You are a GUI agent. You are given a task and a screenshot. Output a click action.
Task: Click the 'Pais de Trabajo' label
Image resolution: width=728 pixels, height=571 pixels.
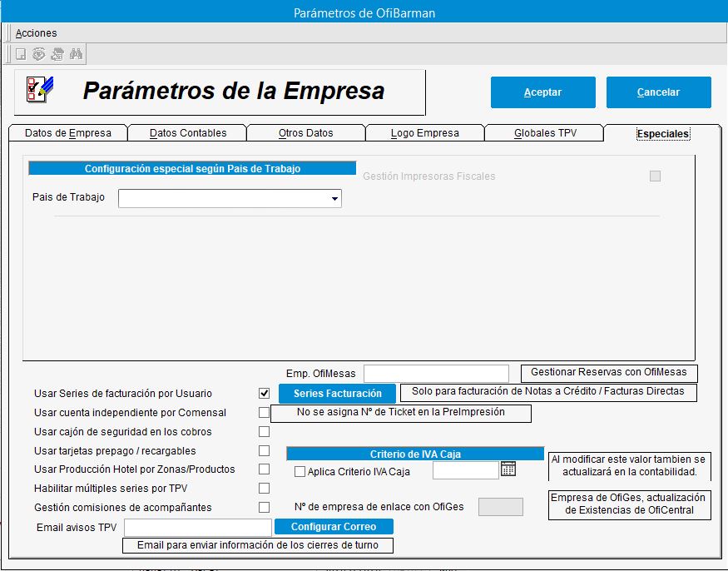click(68, 197)
